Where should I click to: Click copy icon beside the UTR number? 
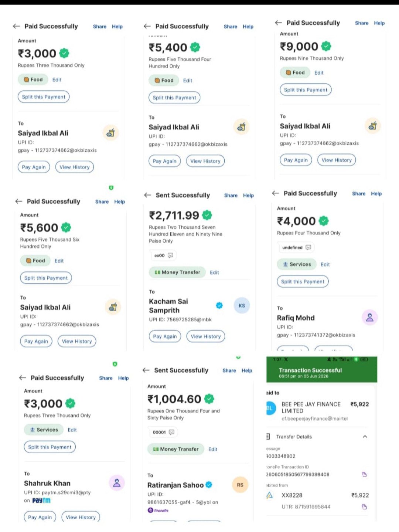pos(364,507)
